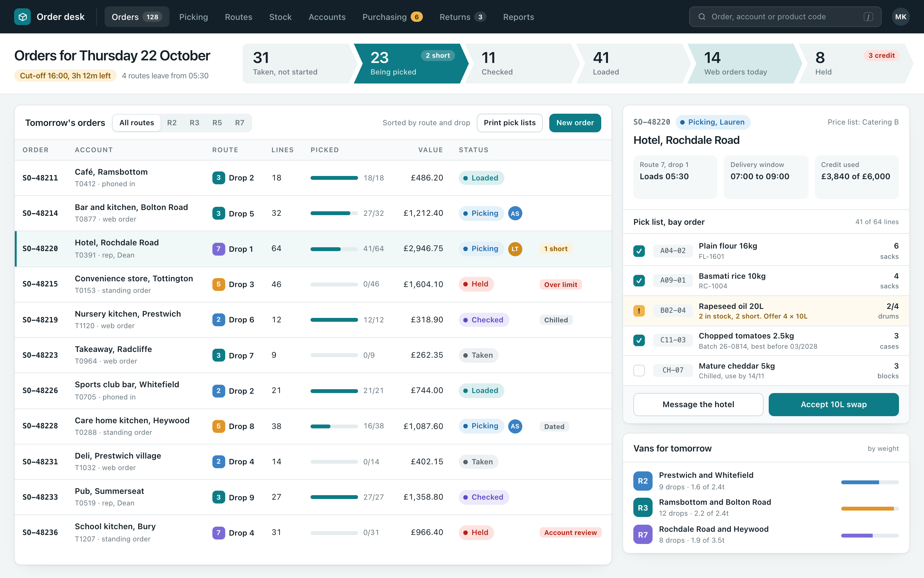Click Print pick lists button
This screenshot has width=924, height=578.
coord(510,123)
